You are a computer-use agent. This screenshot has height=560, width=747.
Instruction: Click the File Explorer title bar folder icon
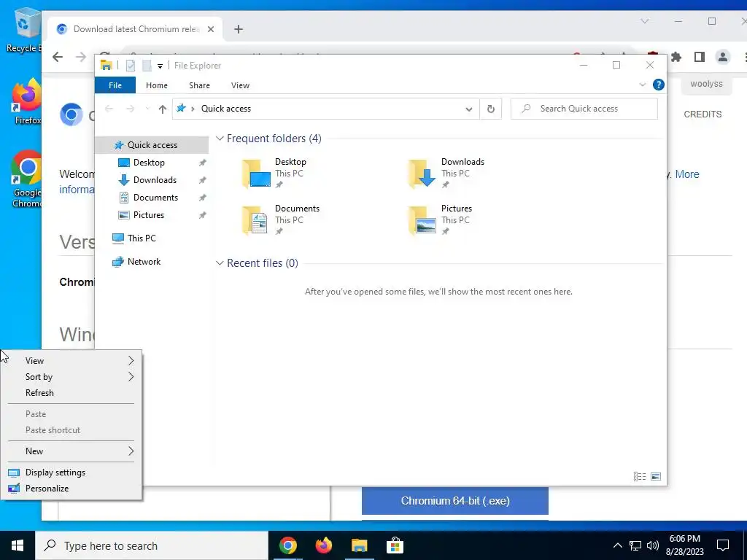point(107,66)
